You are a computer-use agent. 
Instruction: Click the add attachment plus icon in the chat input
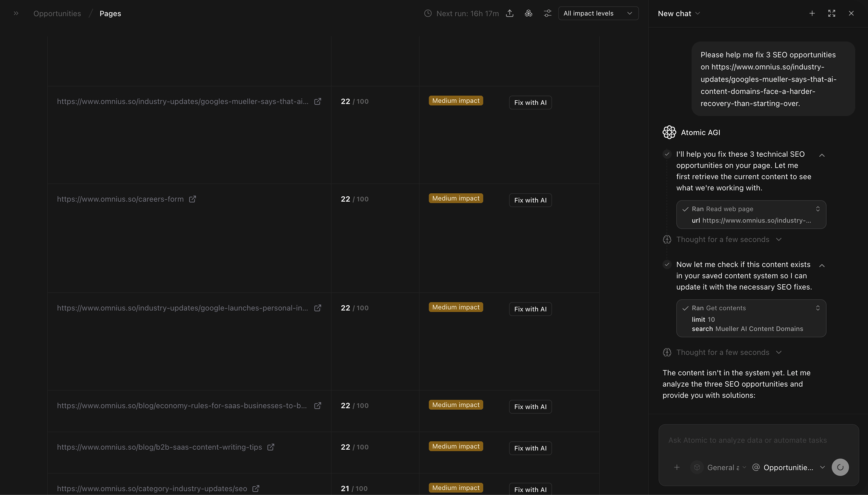pos(677,467)
